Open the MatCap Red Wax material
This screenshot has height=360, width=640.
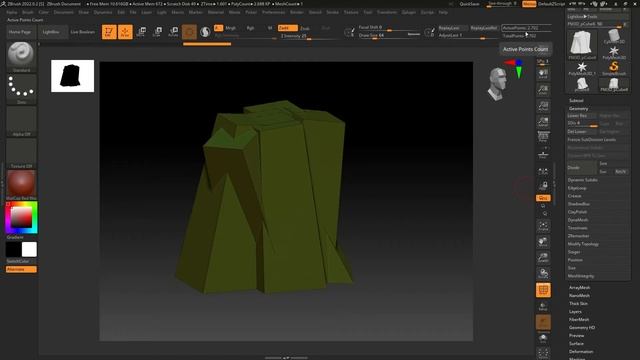pyautogui.click(x=21, y=185)
